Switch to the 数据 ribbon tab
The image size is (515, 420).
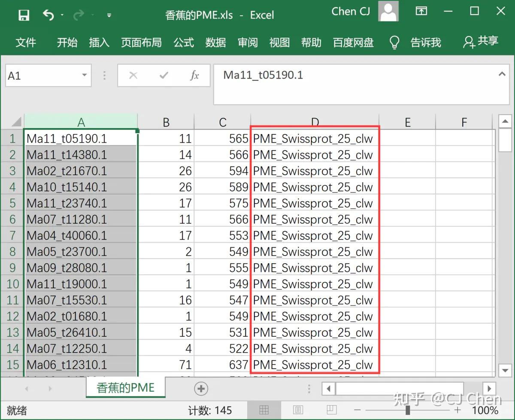pos(216,42)
